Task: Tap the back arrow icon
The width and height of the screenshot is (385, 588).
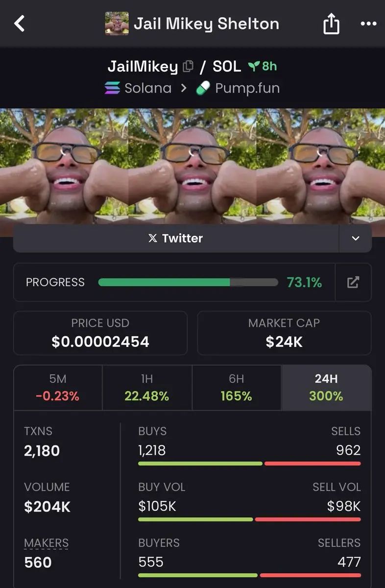Action: pos(19,24)
